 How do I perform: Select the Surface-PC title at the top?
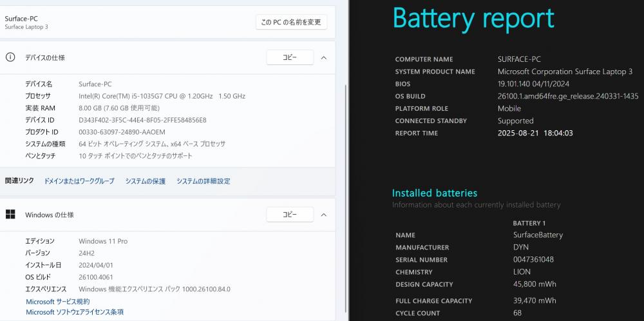[21, 19]
